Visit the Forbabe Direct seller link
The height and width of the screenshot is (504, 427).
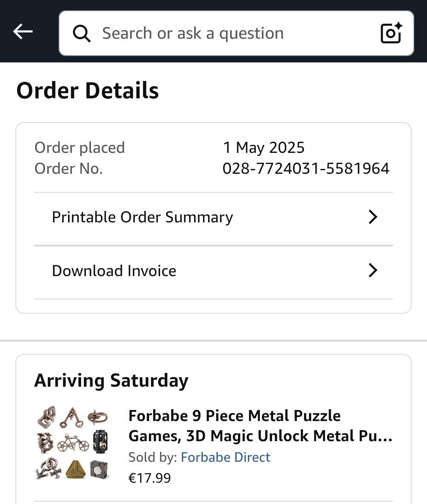(x=225, y=457)
